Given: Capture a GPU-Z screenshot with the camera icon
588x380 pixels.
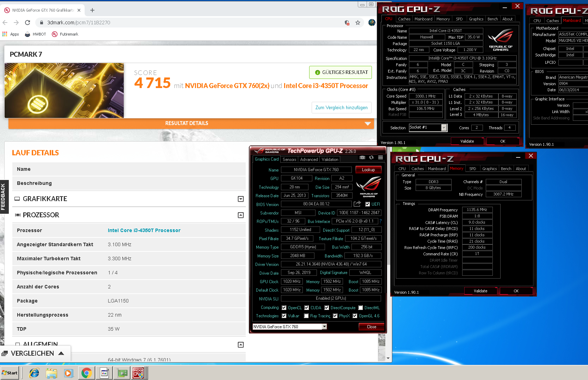Looking at the screenshot, I should point(362,157).
